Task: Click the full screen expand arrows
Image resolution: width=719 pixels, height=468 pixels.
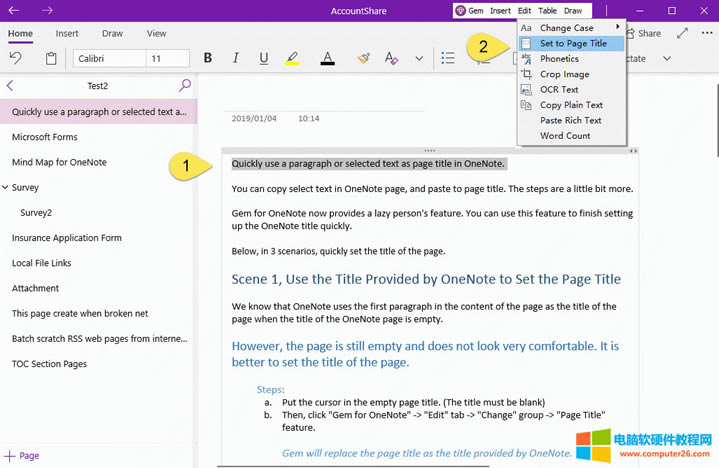Action: coord(682,33)
